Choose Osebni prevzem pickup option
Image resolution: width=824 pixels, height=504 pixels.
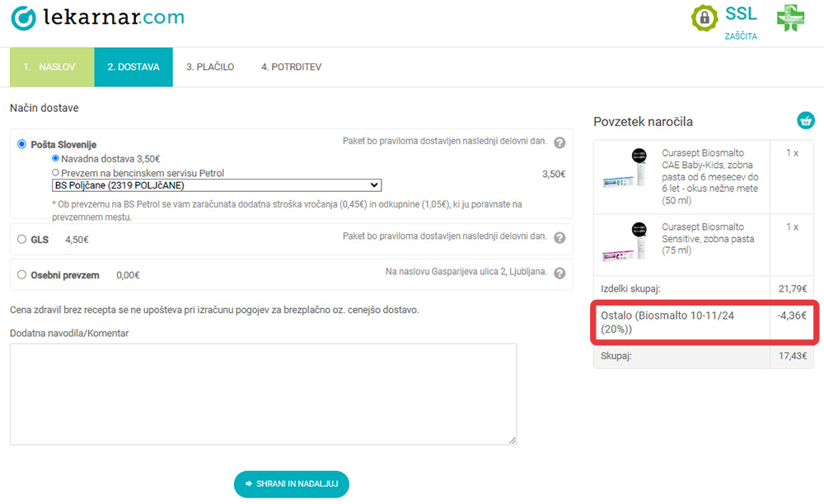pos(21,274)
